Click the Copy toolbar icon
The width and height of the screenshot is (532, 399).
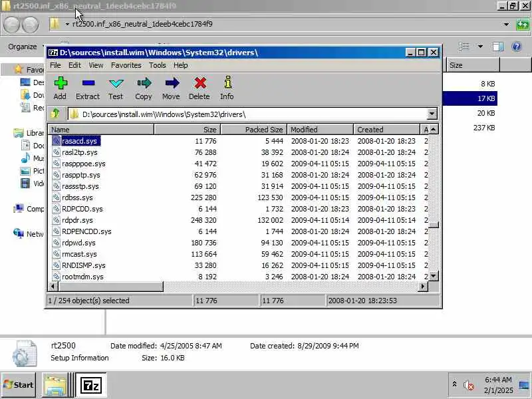click(x=144, y=88)
